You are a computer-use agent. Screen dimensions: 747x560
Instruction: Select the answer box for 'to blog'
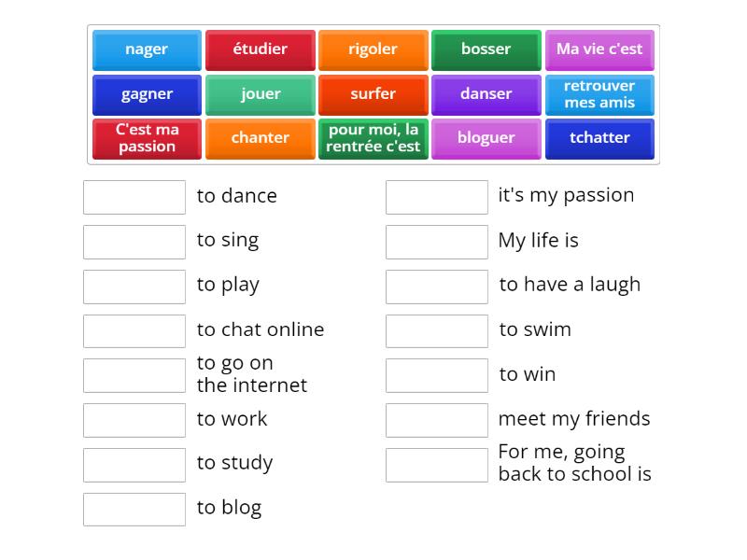pyautogui.click(x=134, y=509)
